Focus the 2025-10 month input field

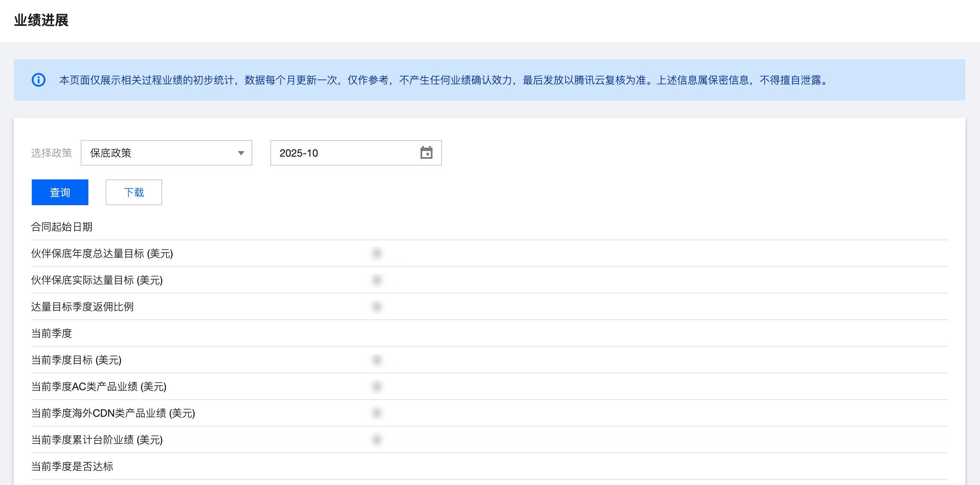point(343,153)
